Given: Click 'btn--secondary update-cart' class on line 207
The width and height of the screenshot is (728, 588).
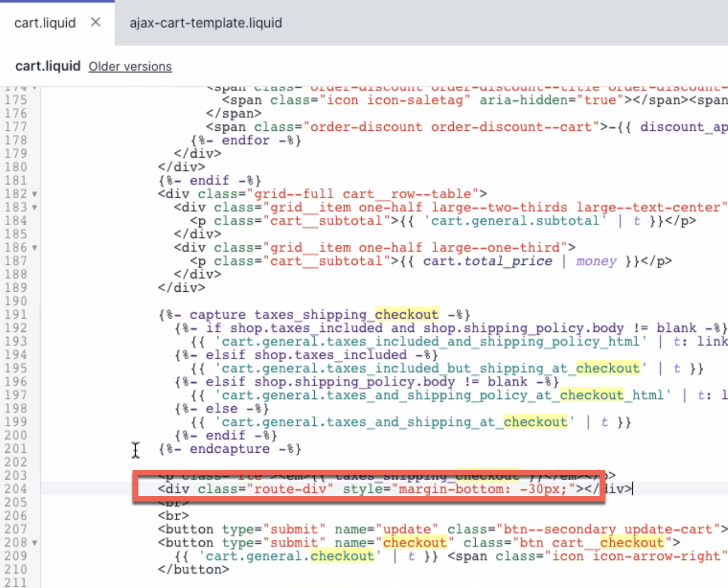Looking at the screenshot, I should (609, 529).
